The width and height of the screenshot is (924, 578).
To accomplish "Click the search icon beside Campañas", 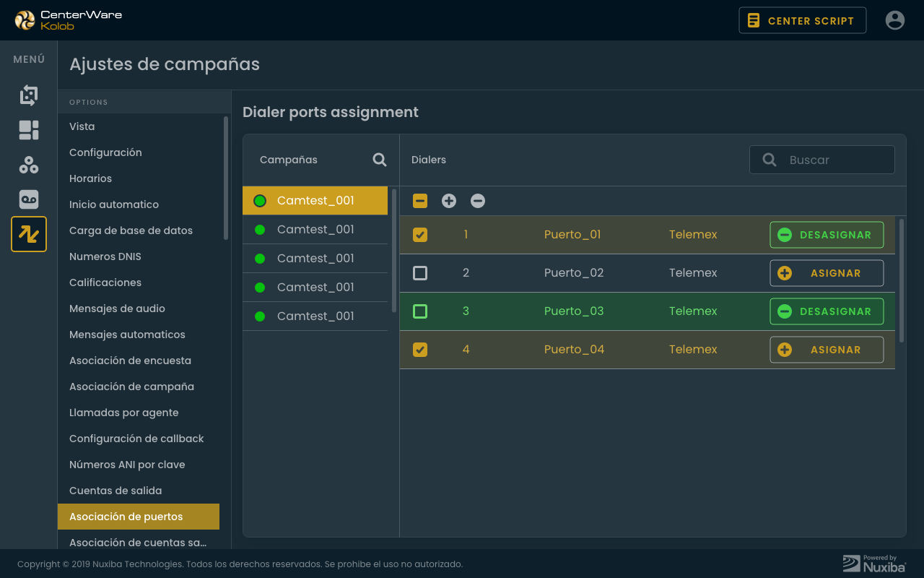I will click(x=380, y=160).
